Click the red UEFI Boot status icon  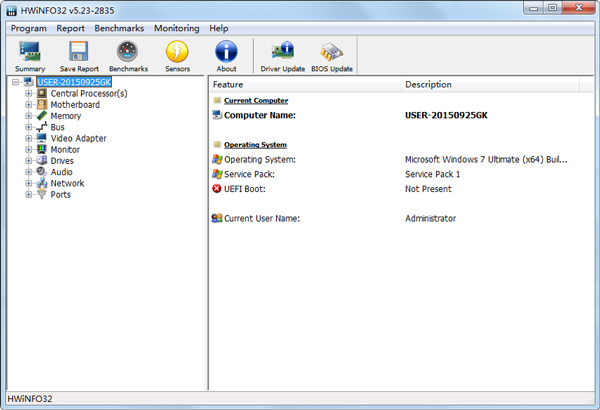click(217, 188)
